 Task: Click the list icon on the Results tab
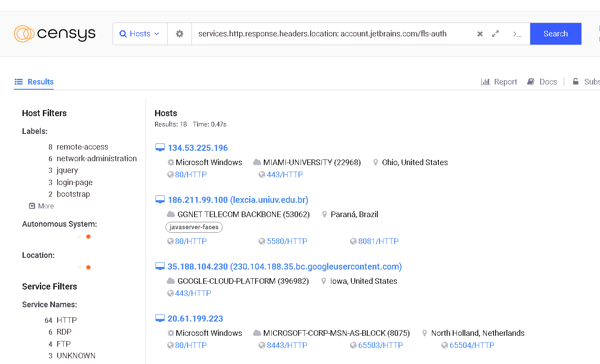[x=19, y=81]
